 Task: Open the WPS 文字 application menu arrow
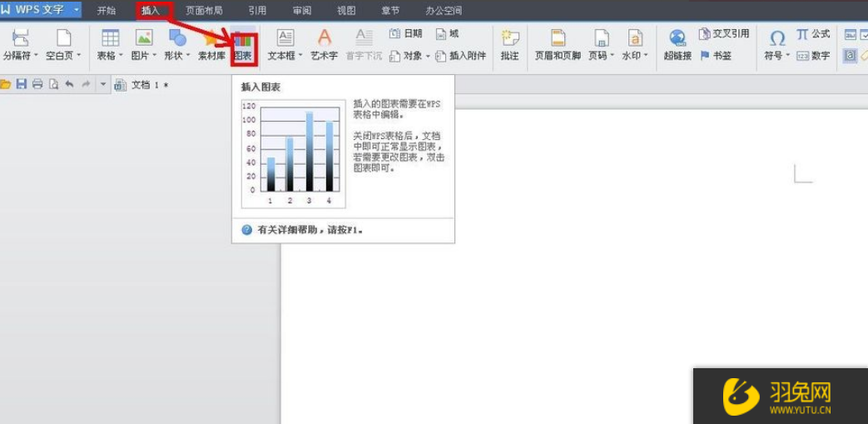click(76, 9)
